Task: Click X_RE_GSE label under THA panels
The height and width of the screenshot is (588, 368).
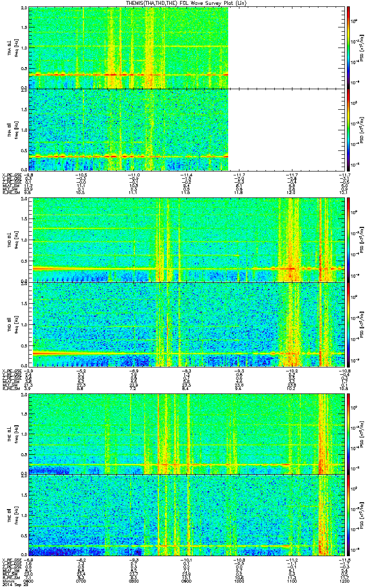Action: [x=12, y=174]
